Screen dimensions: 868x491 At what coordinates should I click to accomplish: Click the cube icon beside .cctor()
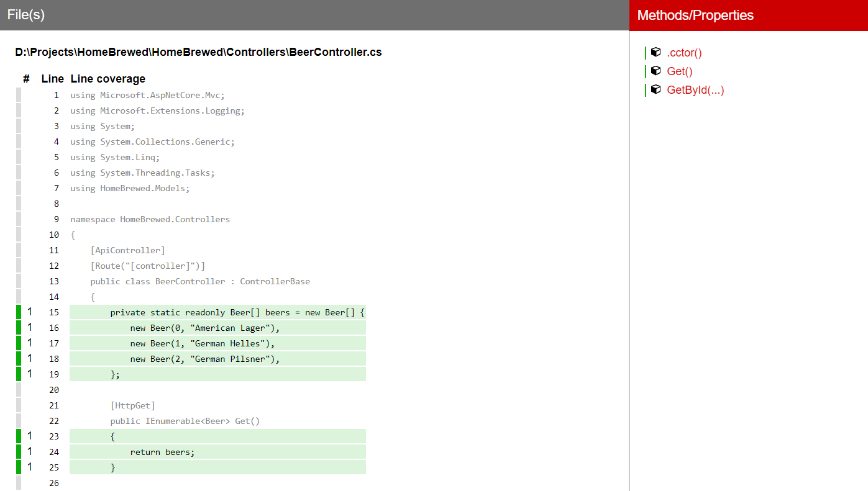pyautogui.click(x=656, y=53)
